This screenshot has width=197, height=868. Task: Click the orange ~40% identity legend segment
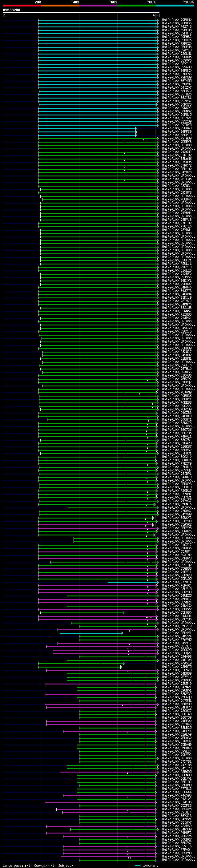[x=60, y=6]
